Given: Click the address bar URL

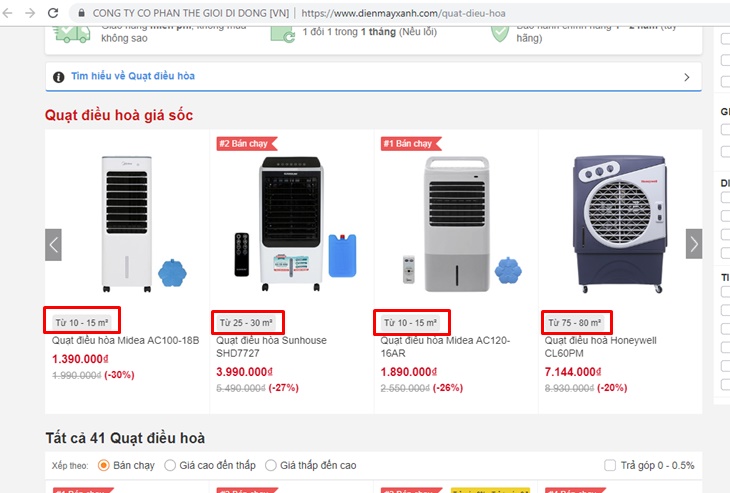Looking at the screenshot, I should pos(403,14).
